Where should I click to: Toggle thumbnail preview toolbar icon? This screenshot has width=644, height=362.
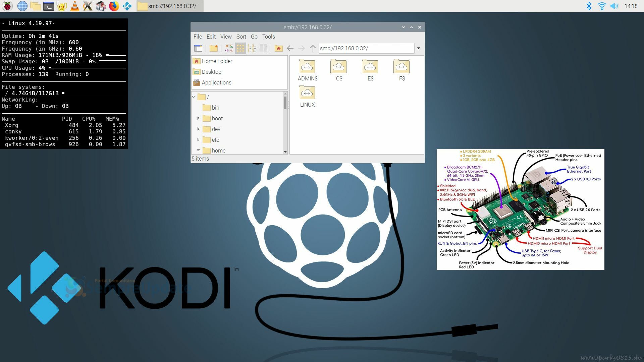(229, 48)
